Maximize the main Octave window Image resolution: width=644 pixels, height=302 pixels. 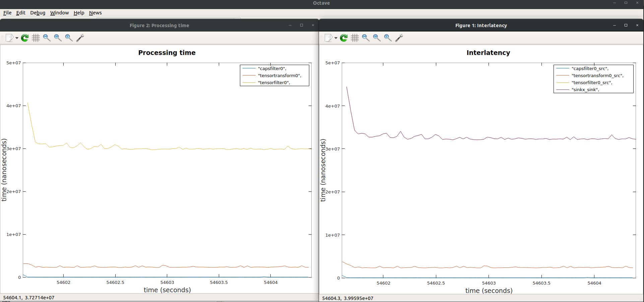click(x=626, y=3)
